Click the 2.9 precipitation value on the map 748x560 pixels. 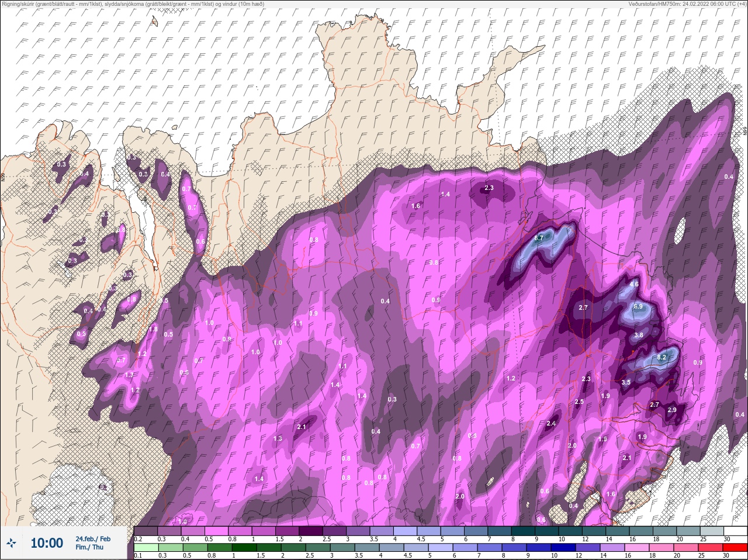pos(672,410)
